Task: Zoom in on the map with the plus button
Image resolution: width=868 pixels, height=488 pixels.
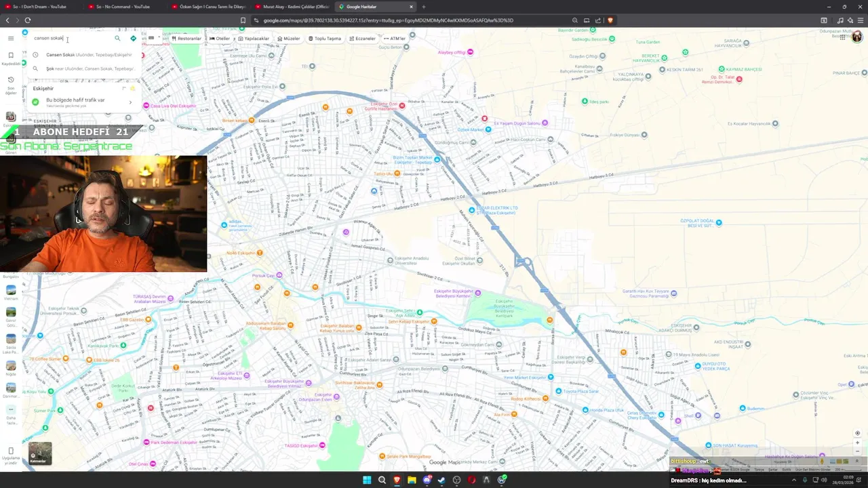Action: pyautogui.click(x=857, y=443)
